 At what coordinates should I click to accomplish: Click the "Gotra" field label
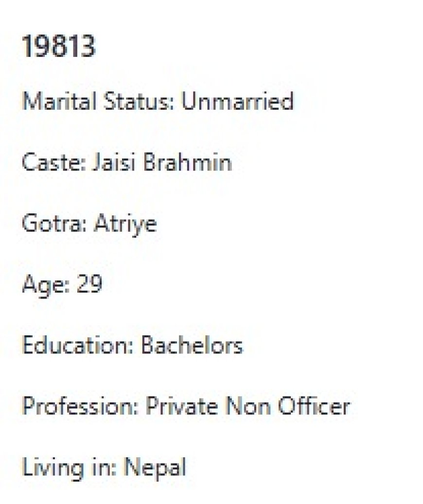point(49,224)
